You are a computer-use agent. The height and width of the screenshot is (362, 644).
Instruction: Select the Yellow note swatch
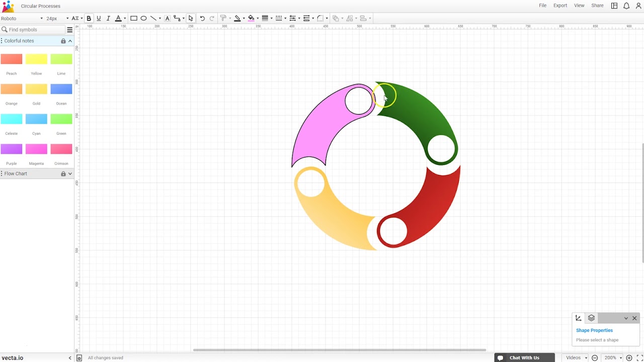point(36,59)
